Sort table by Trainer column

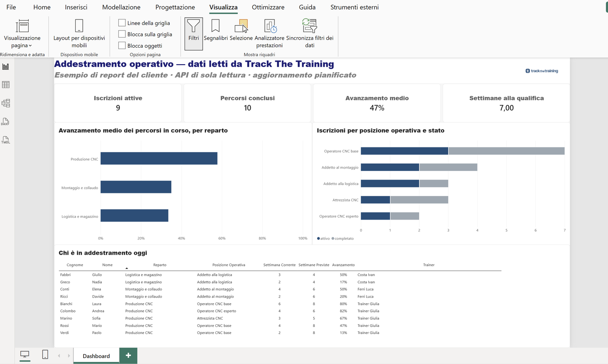[429, 265]
